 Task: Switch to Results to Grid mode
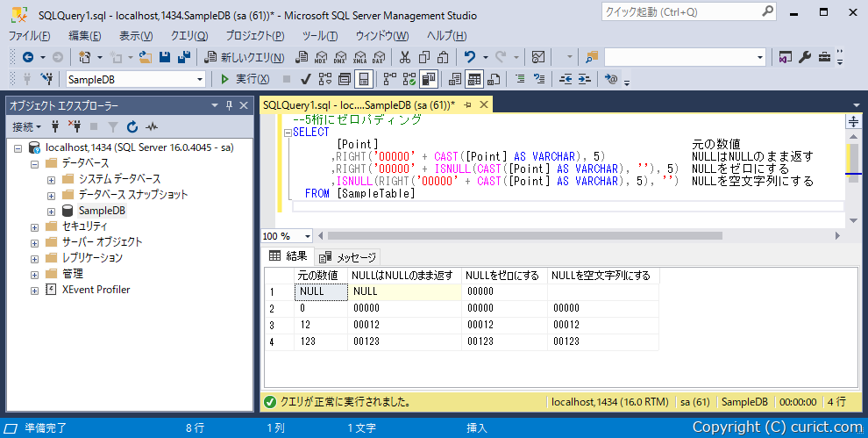click(473, 79)
